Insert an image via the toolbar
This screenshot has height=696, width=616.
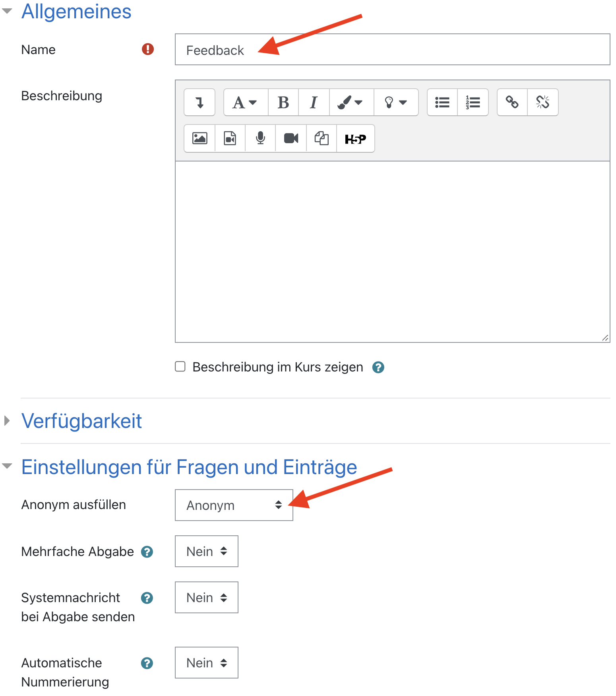pos(200,138)
